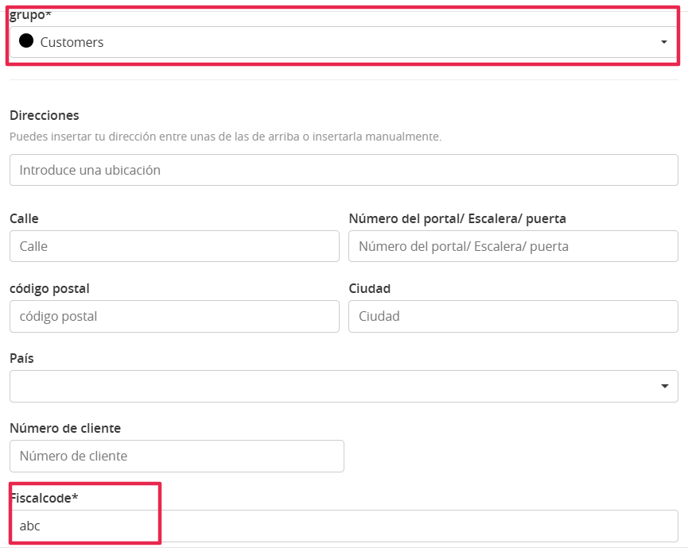Click the black circle next to Customers
The height and width of the screenshot is (555, 688).
(x=26, y=41)
